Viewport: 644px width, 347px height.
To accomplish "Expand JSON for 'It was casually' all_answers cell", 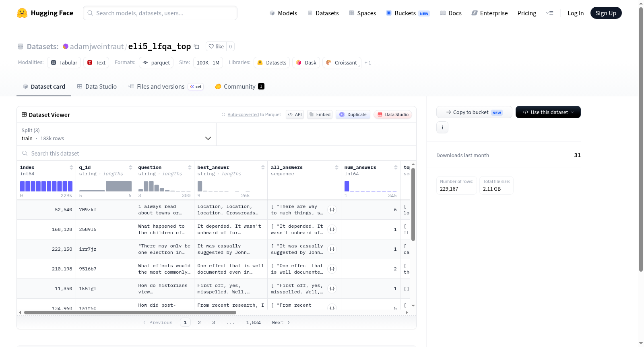I will [x=332, y=249].
